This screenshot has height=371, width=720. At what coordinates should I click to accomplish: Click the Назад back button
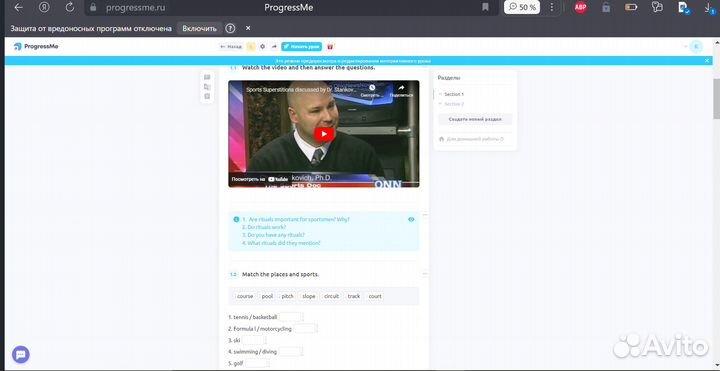[231, 46]
